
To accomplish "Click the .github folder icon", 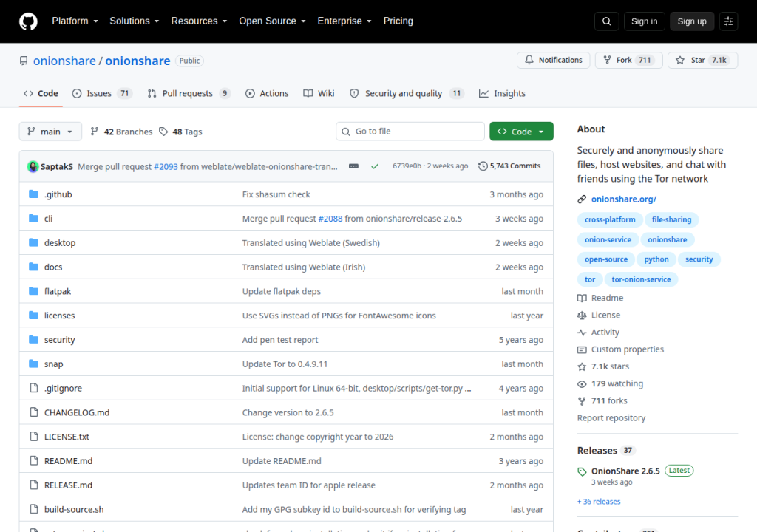I will click(x=33, y=194).
